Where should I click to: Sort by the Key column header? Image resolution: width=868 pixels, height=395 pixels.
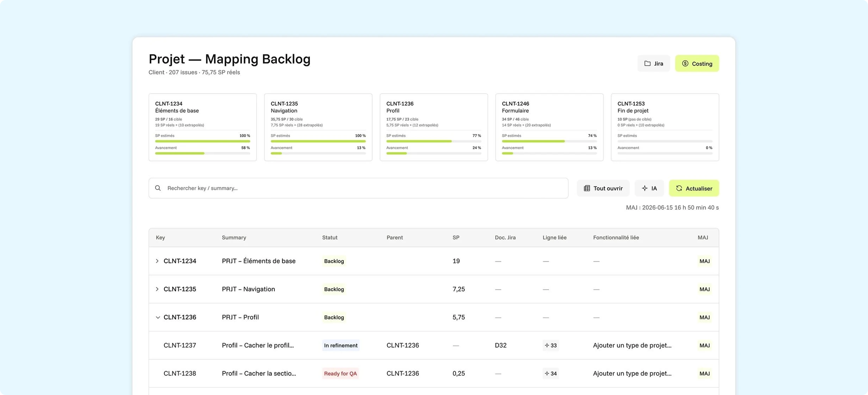point(160,238)
